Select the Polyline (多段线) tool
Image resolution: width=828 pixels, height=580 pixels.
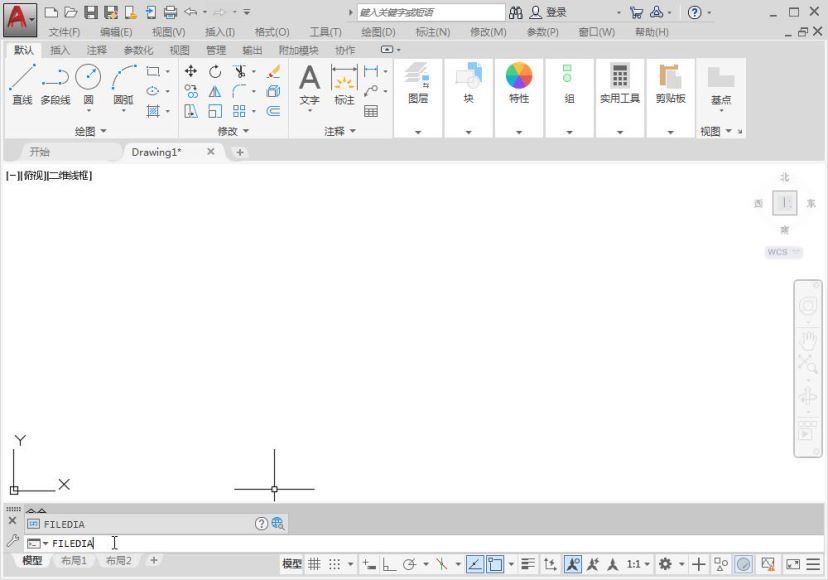tap(55, 85)
